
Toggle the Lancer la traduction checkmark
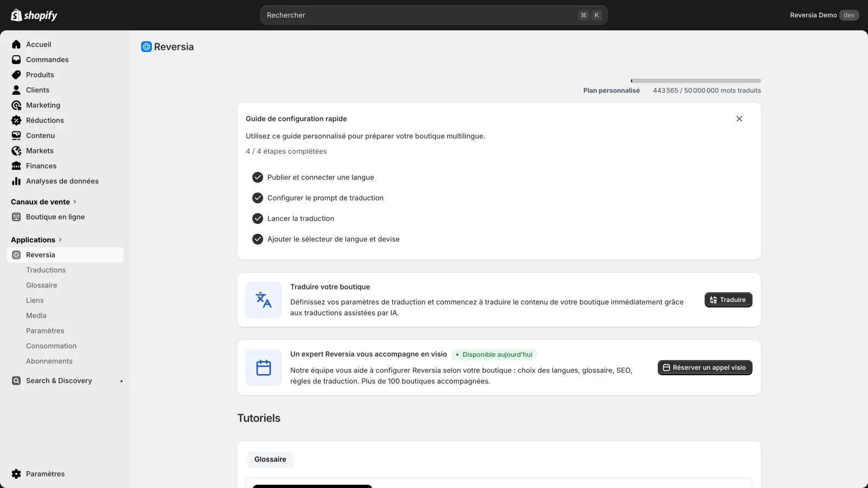258,219
